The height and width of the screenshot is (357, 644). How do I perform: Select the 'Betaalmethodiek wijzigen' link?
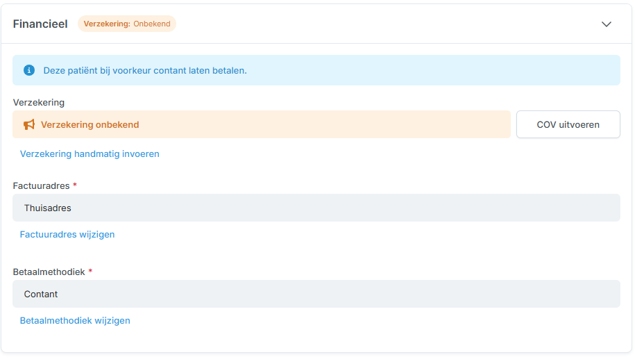(x=75, y=320)
